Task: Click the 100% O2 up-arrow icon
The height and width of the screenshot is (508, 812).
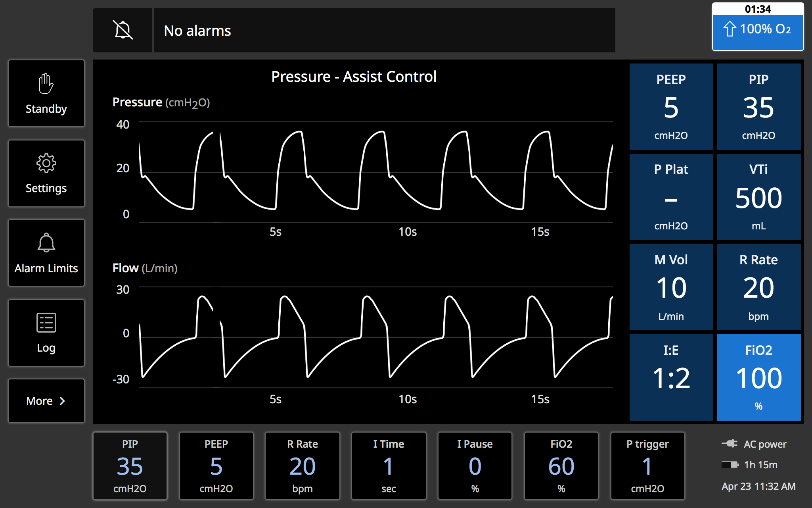Action: pos(730,29)
